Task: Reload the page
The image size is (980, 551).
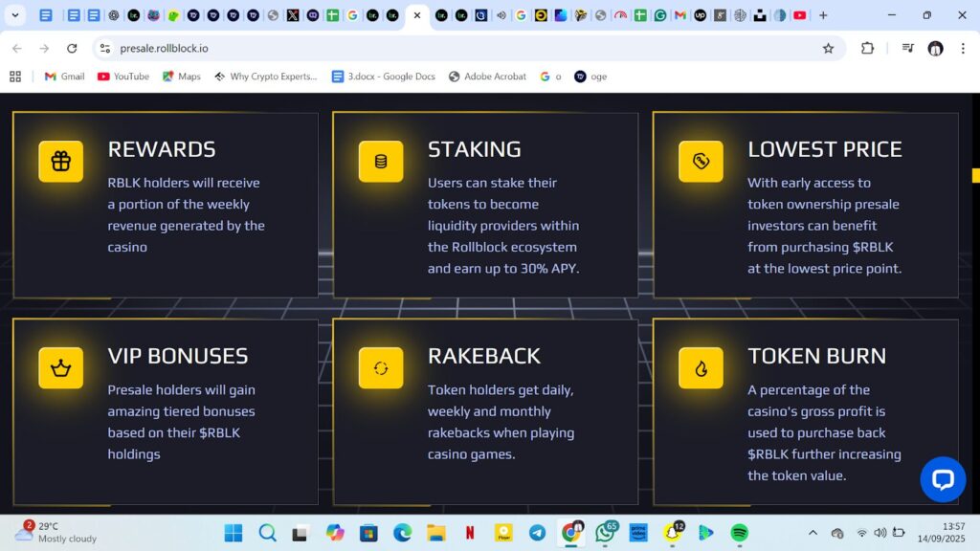Action: pyautogui.click(x=72, y=49)
